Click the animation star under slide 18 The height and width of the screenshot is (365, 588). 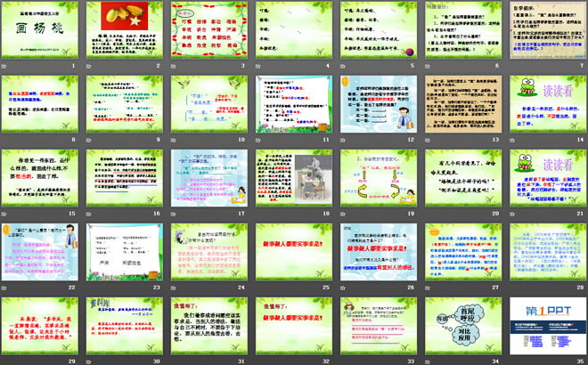[258, 214]
